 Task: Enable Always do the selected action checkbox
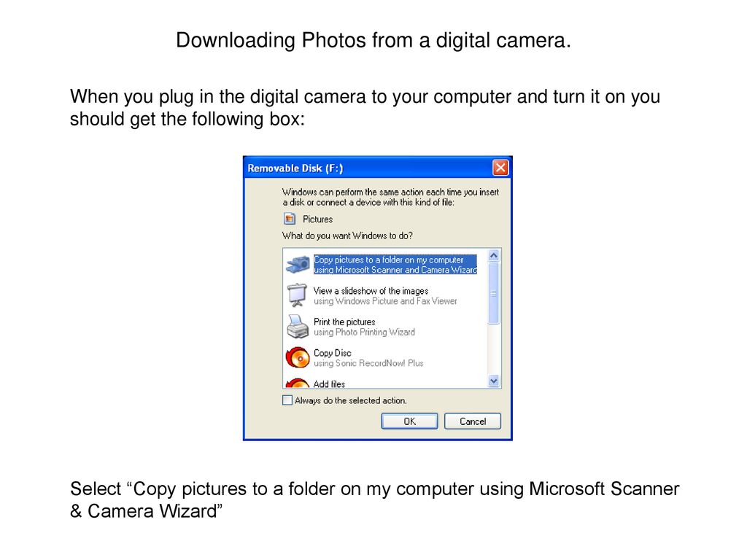[x=287, y=400]
